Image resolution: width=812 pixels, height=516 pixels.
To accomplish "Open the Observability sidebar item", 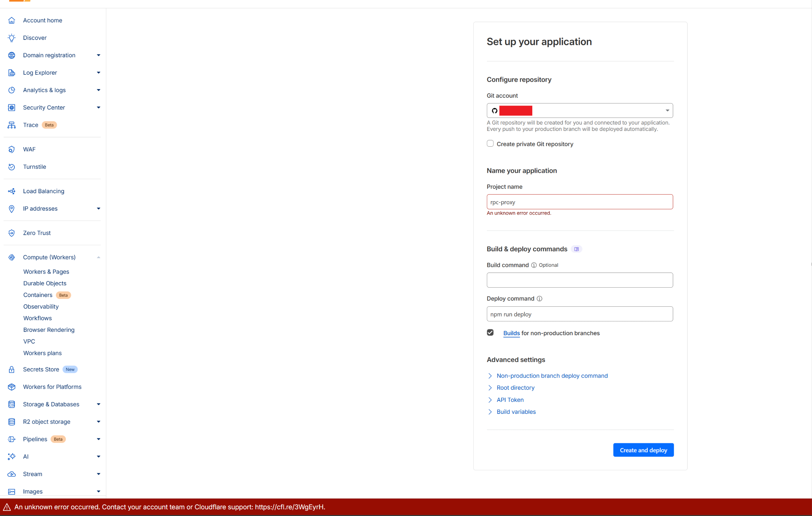I will 41,306.
